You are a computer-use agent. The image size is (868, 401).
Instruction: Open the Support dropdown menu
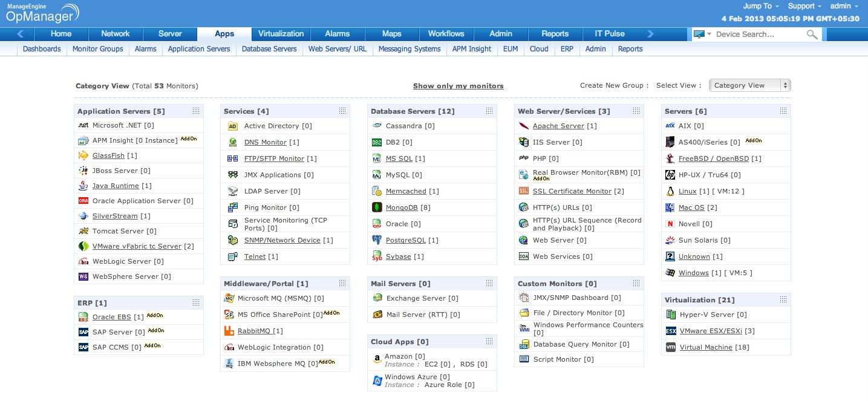coord(804,6)
